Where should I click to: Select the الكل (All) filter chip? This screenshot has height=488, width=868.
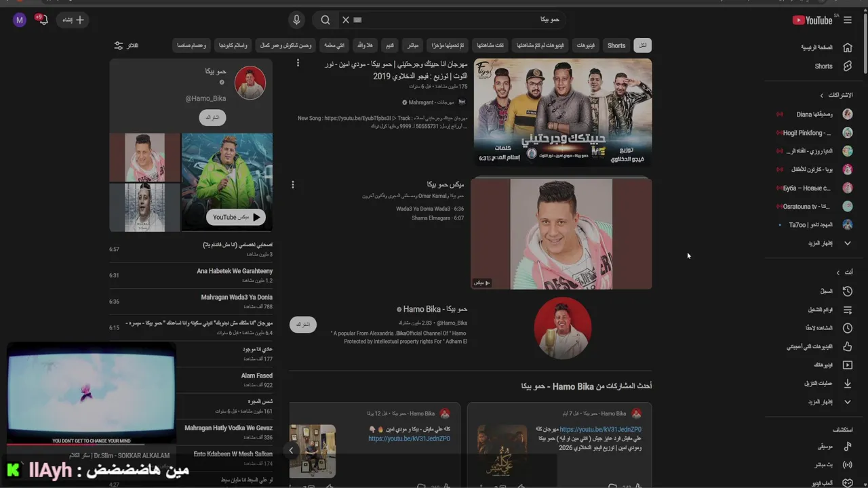coord(642,45)
